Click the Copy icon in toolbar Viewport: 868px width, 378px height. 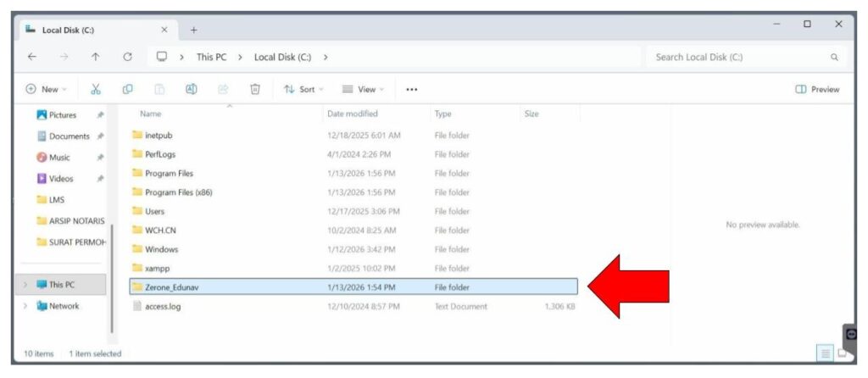tap(127, 89)
